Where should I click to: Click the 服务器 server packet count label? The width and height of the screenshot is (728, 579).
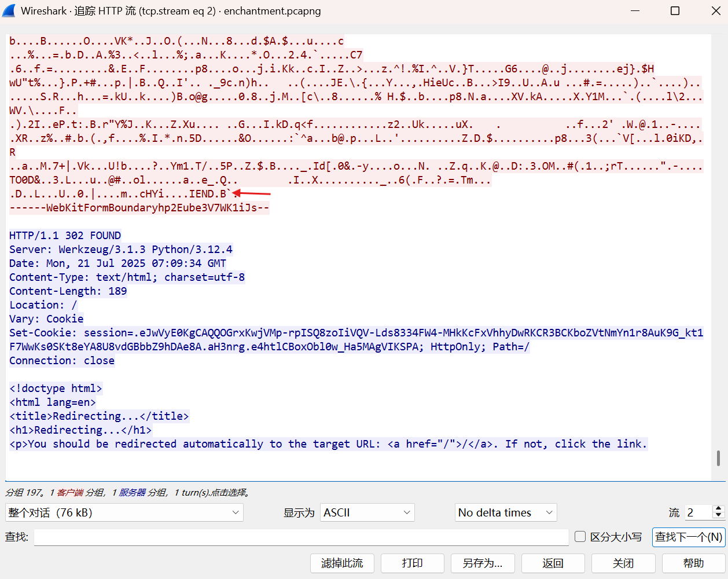pyautogui.click(x=132, y=493)
